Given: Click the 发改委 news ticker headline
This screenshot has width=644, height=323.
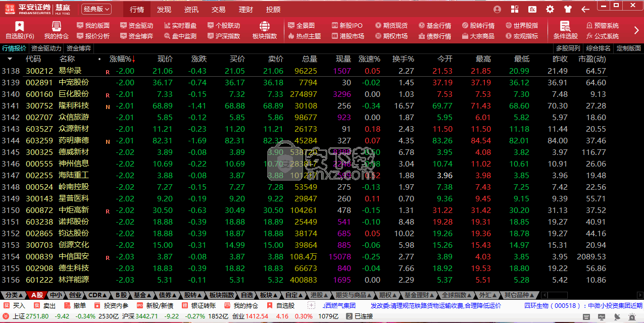Looking at the screenshot, I should click(x=436, y=305).
